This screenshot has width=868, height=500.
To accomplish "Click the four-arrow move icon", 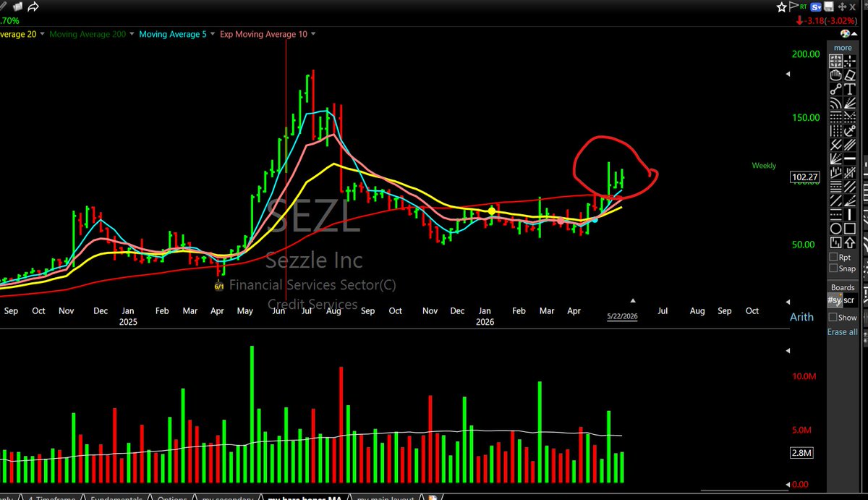I will coord(842,7).
